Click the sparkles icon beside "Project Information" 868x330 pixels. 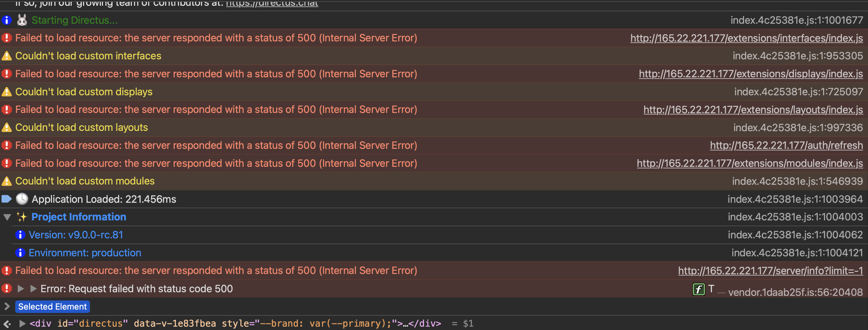point(22,217)
